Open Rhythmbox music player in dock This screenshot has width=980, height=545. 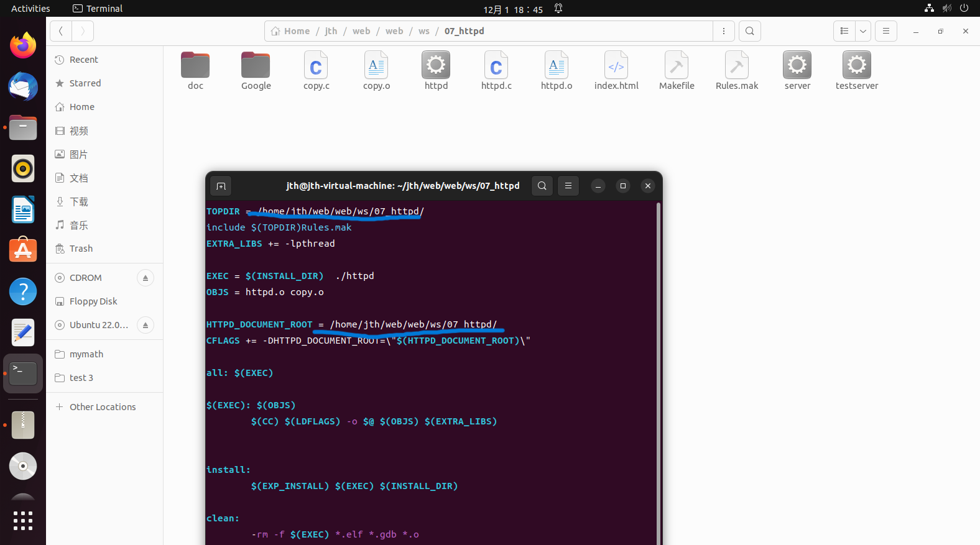pyautogui.click(x=23, y=168)
